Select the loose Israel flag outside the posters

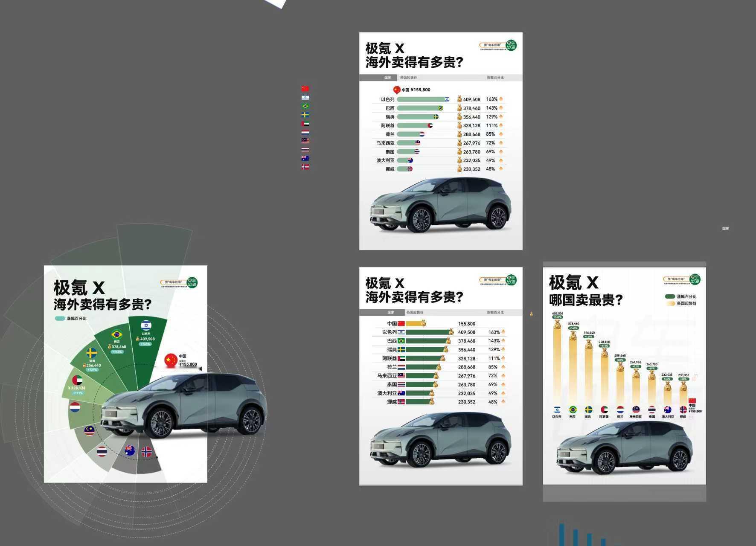[x=305, y=97]
